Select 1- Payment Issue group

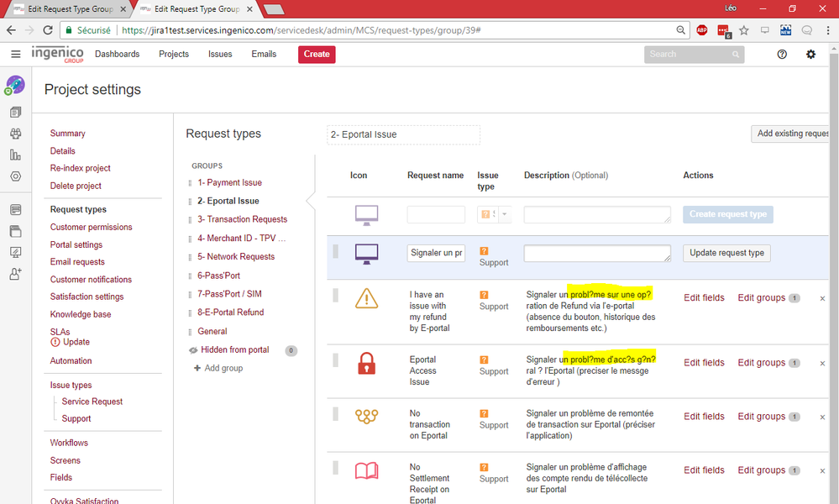[x=229, y=182]
